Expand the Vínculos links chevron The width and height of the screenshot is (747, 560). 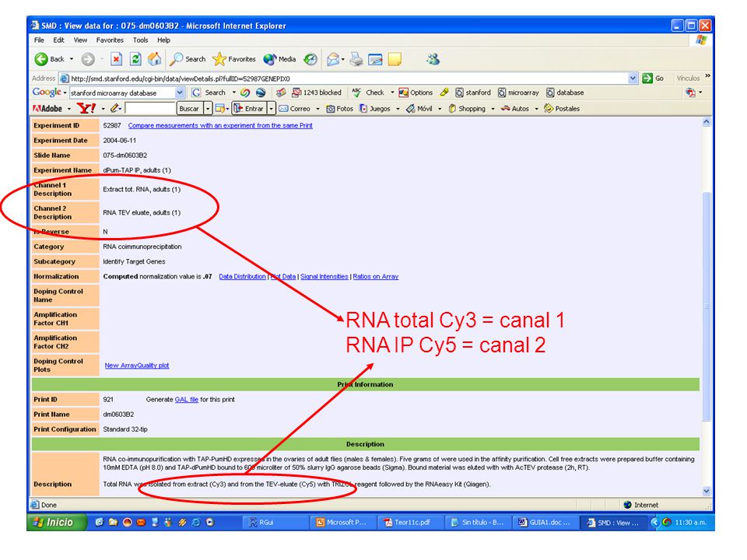click(x=707, y=75)
